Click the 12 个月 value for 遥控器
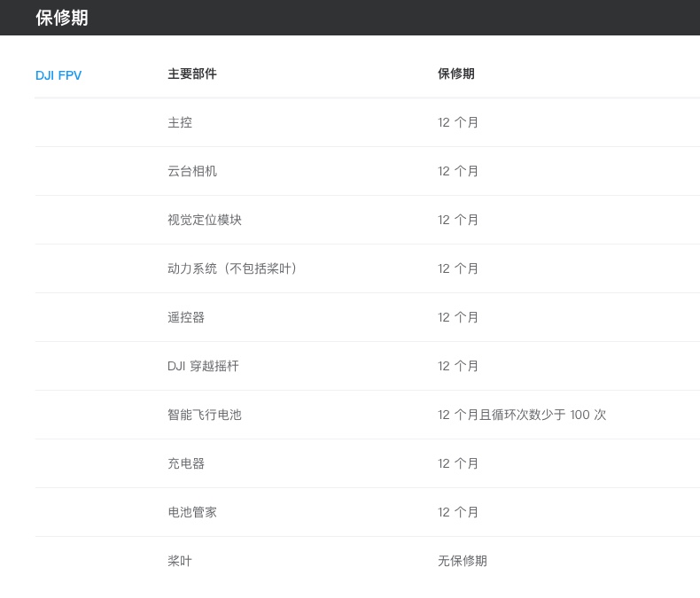This screenshot has height=598, width=700. coord(457,317)
